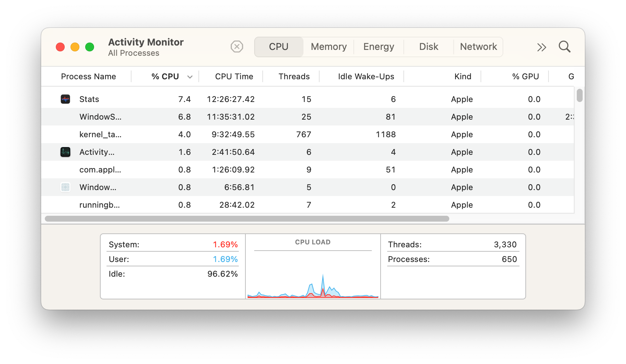Screen dimensions: 626x364
Task: Switch to the Network tab
Action: coord(478,47)
